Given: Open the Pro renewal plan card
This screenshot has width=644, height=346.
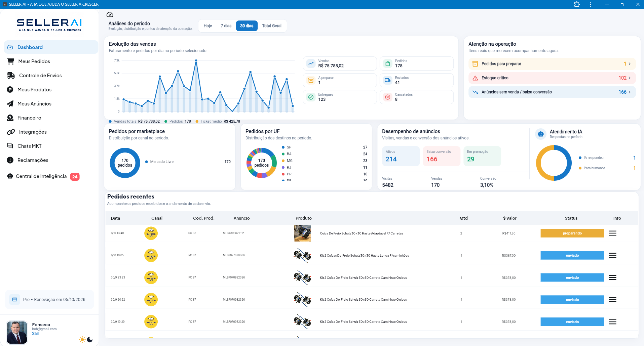Looking at the screenshot, I should tap(49, 299).
